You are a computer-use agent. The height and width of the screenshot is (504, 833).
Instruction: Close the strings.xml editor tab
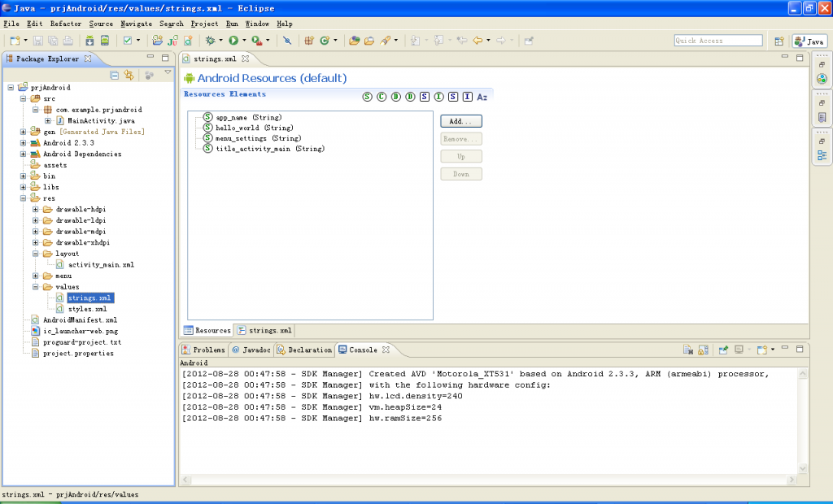(245, 59)
